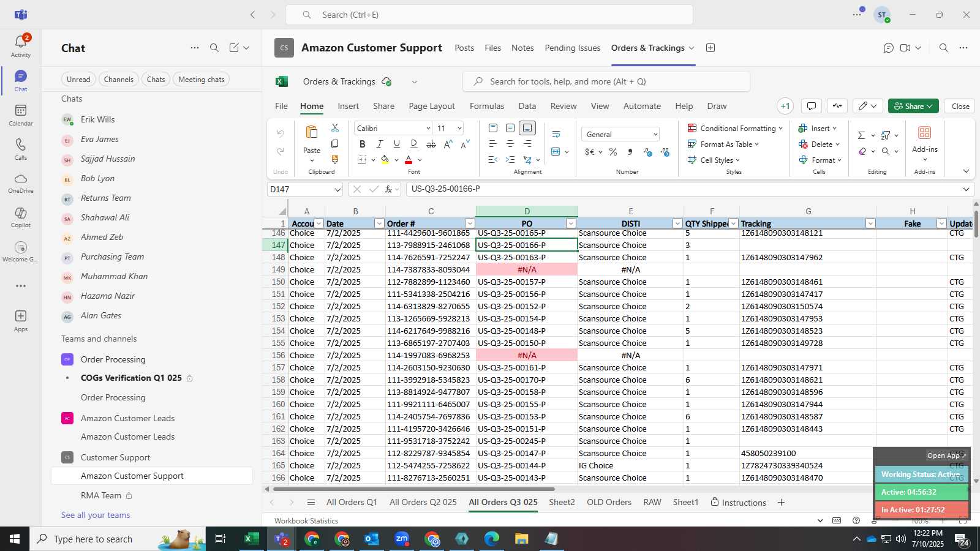This screenshot has height=551, width=980.
Task: Open the Order # column filter dropdown
Action: click(470, 223)
